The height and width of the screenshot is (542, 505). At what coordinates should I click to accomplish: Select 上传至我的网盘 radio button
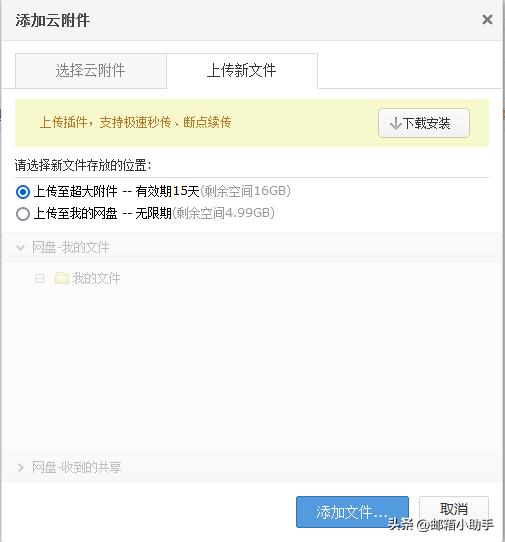click(23, 214)
